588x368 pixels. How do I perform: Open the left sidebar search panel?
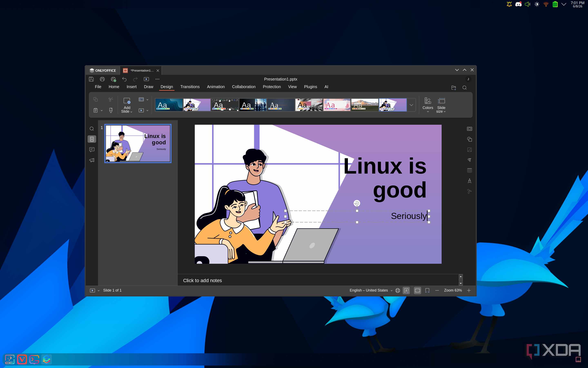92,129
